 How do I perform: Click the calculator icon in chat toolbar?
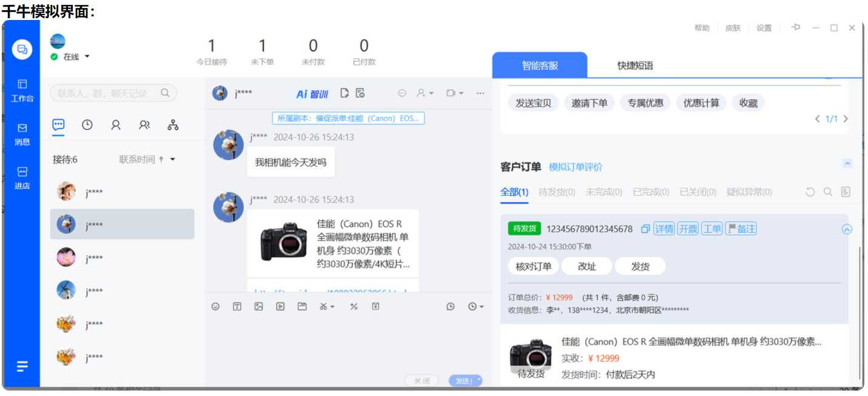coord(375,306)
